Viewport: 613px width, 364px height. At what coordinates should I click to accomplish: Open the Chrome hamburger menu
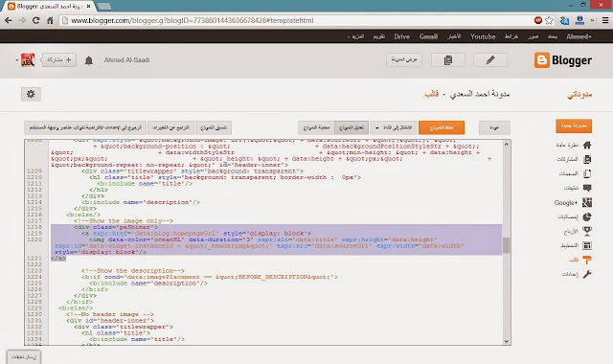[x=605, y=20]
